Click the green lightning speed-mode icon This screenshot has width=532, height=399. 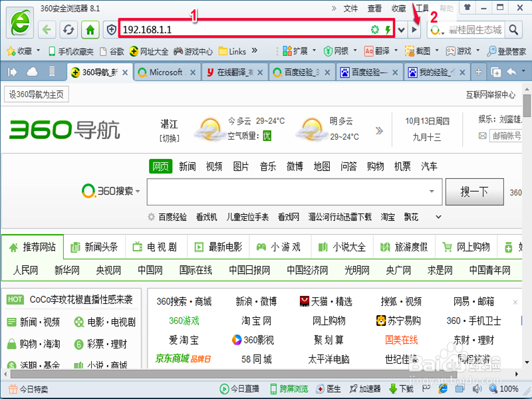388,30
